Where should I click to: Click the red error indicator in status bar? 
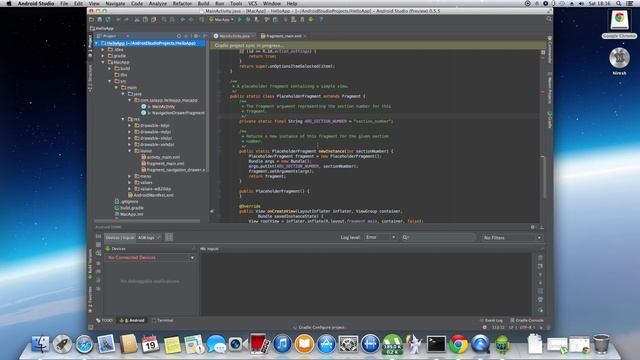pos(484,327)
